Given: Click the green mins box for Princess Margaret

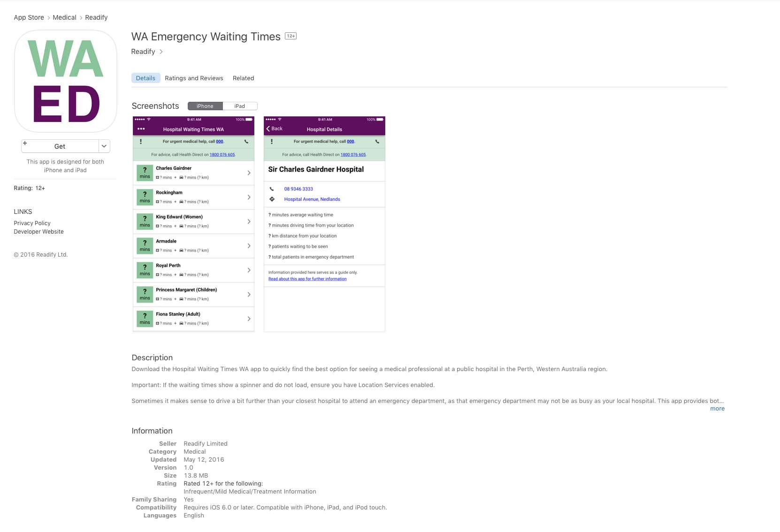Looking at the screenshot, I should coord(145,295).
